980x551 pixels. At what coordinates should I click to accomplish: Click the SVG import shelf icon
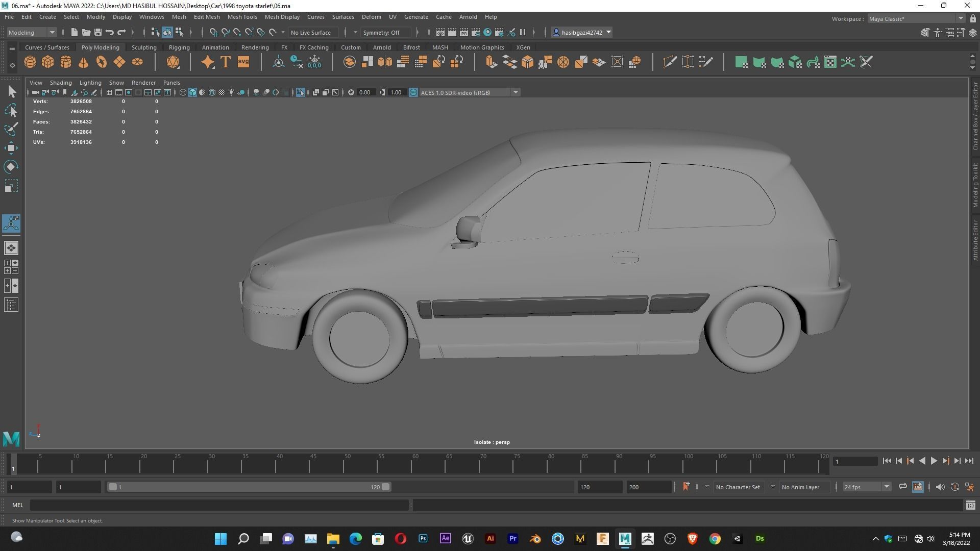coord(243,62)
